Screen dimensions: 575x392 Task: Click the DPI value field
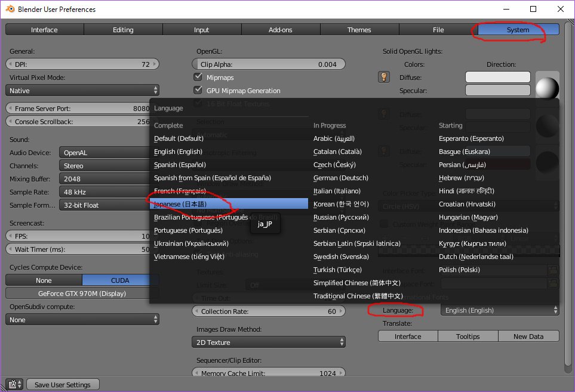(82, 64)
